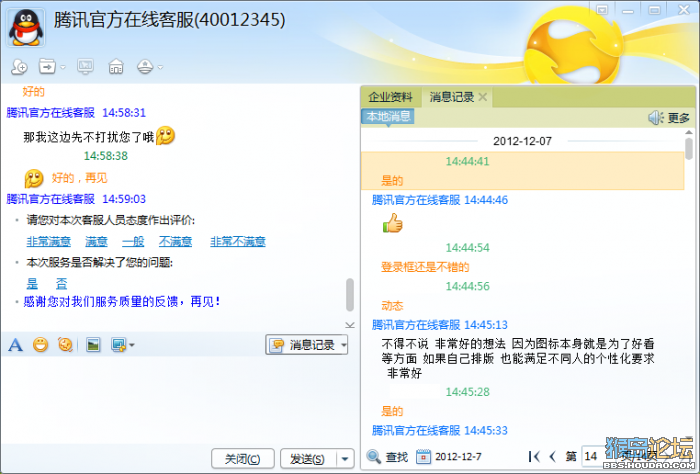
Task: Click the message history scrollbar thumb
Action: [x=689, y=149]
